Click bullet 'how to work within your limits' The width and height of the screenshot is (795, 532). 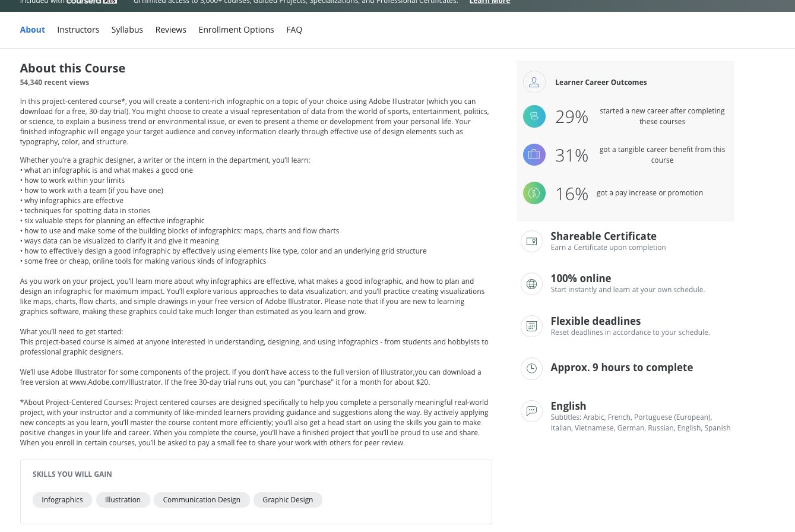click(72, 180)
